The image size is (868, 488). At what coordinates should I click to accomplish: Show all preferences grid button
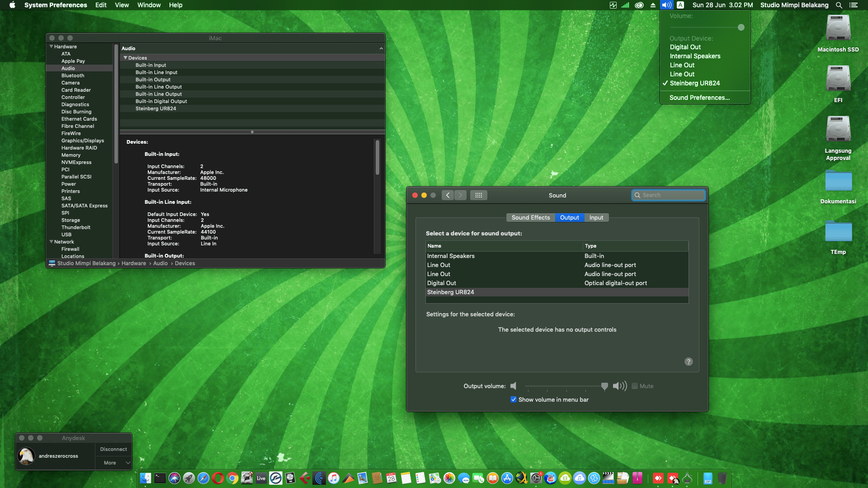click(479, 195)
